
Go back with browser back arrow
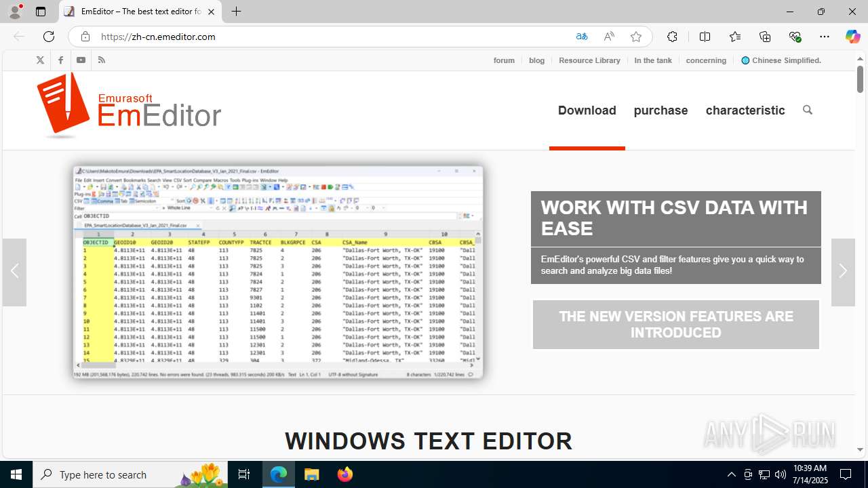[x=19, y=37]
